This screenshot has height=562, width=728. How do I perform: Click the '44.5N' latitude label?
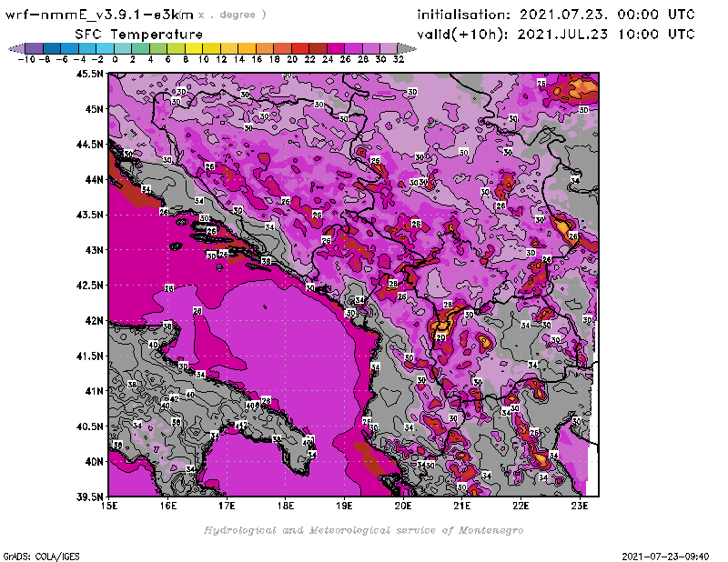coord(89,145)
